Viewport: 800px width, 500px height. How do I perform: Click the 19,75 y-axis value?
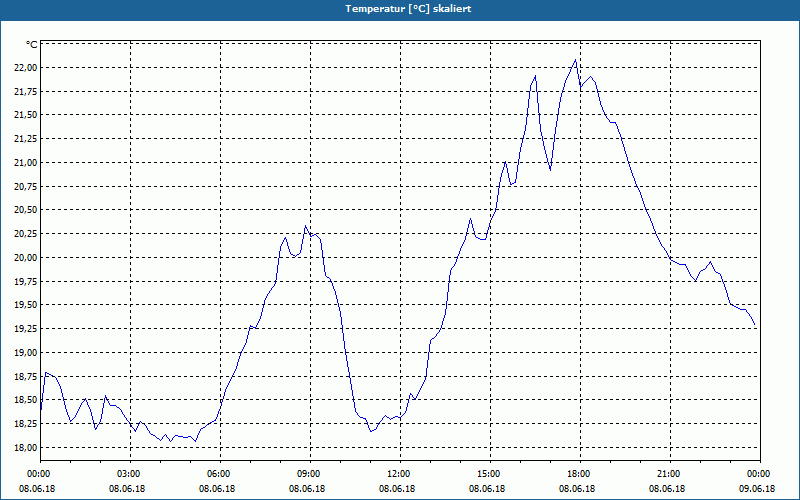click(26, 281)
